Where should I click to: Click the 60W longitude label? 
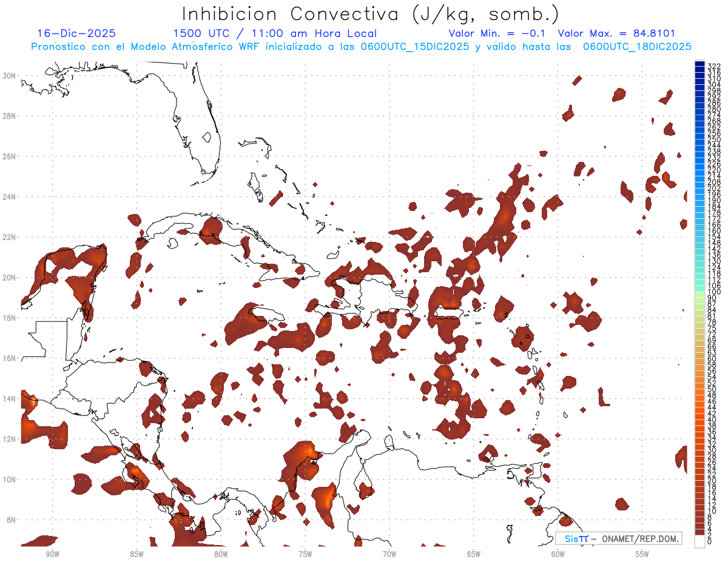(x=558, y=554)
